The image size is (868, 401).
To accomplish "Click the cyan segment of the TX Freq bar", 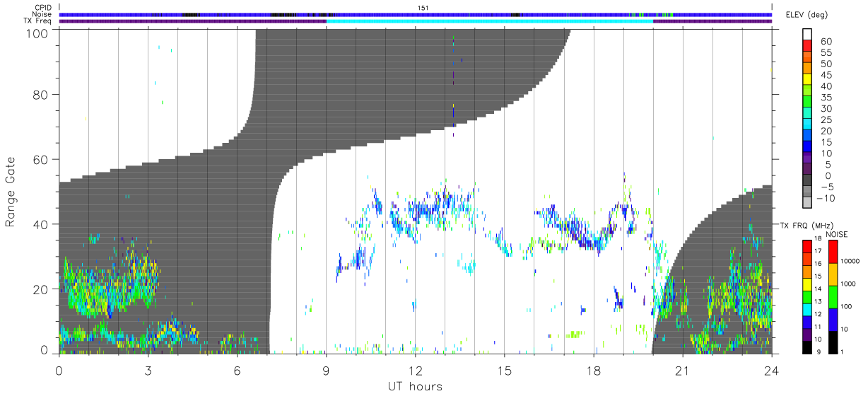I will (x=489, y=21).
